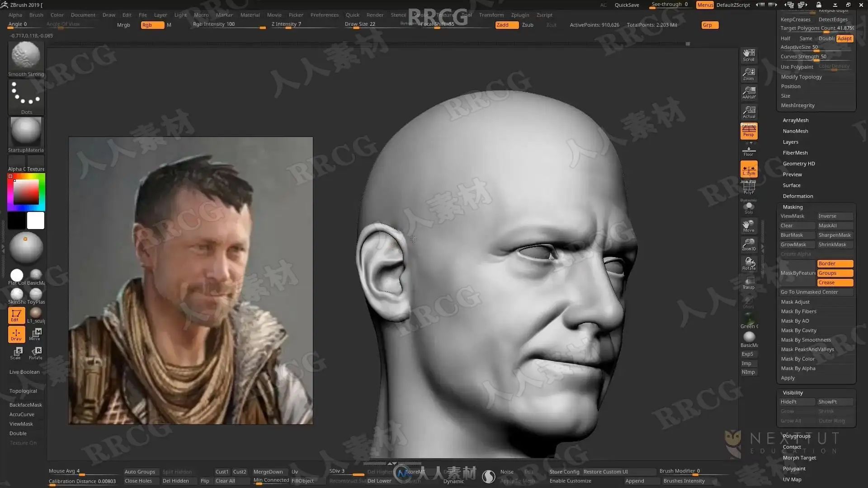Disable the Border mask feature option
Screen dimensions: 868x488
835,263
